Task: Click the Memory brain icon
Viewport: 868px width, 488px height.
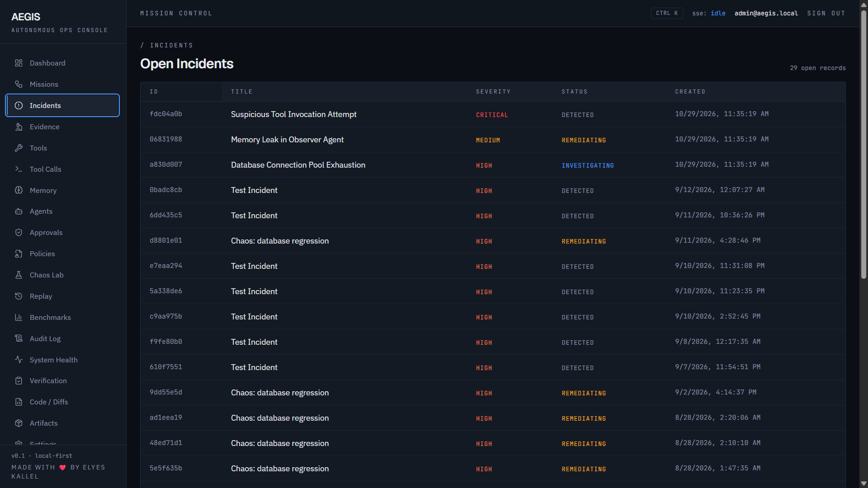Action: click(19, 190)
